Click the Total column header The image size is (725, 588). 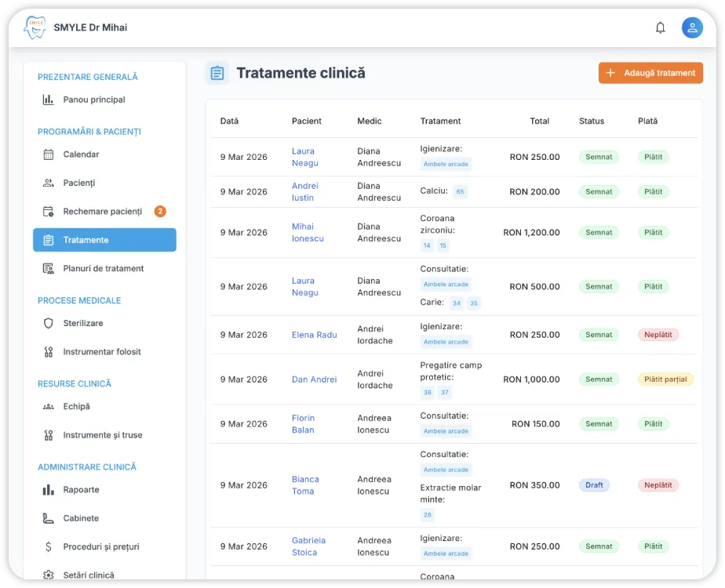click(539, 121)
